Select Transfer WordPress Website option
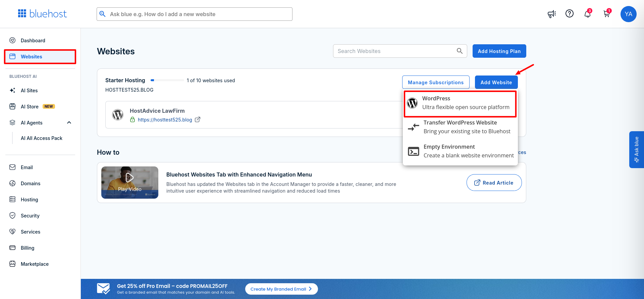This screenshot has width=644, height=299. (x=460, y=127)
